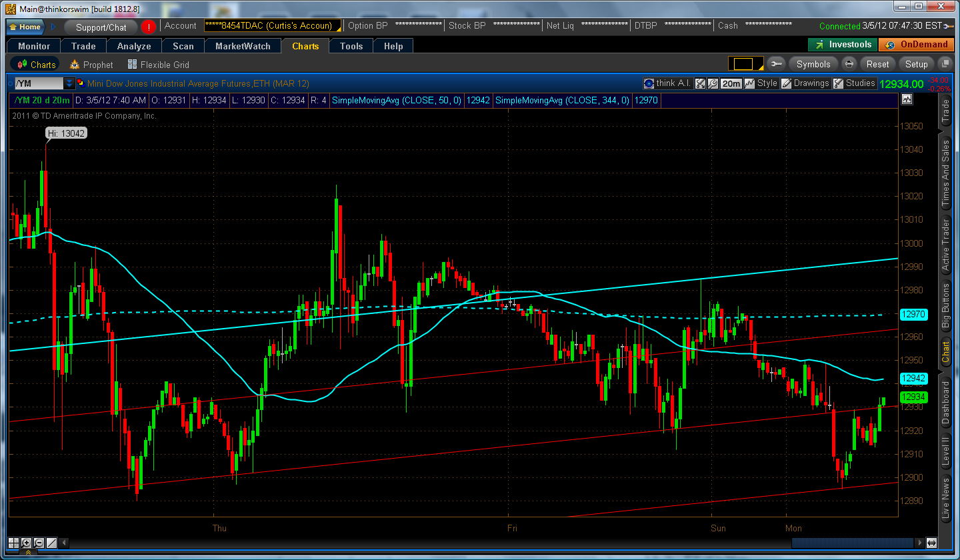Open the chart grid layout selector
Viewport: 960px width, 560px height.
click(x=746, y=64)
